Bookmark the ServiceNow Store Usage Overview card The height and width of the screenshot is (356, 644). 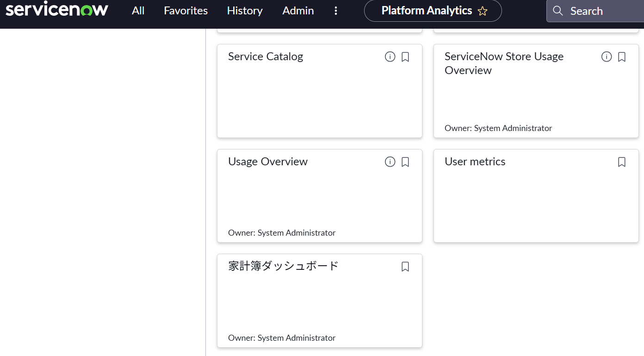tap(622, 57)
